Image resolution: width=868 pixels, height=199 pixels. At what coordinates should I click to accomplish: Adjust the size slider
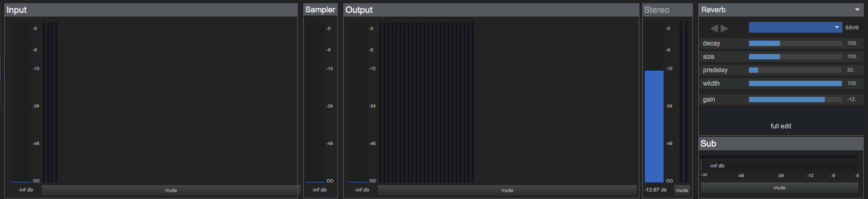coord(795,57)
